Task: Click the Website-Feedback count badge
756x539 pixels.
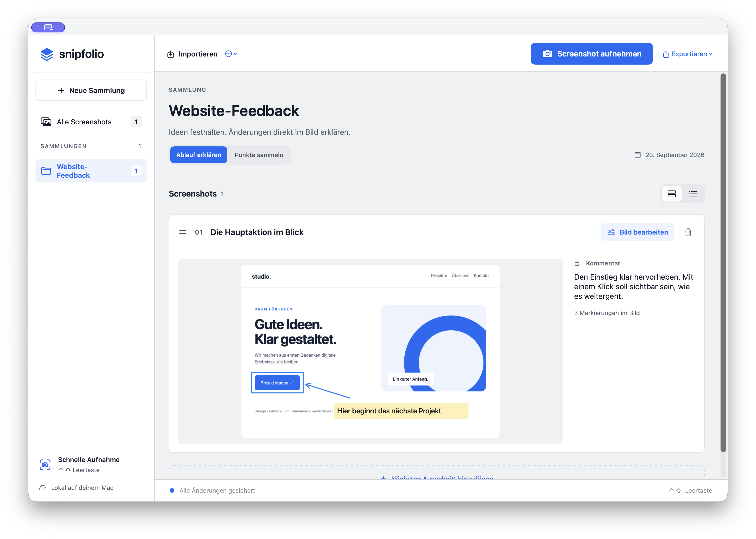Action: (136, 171)
